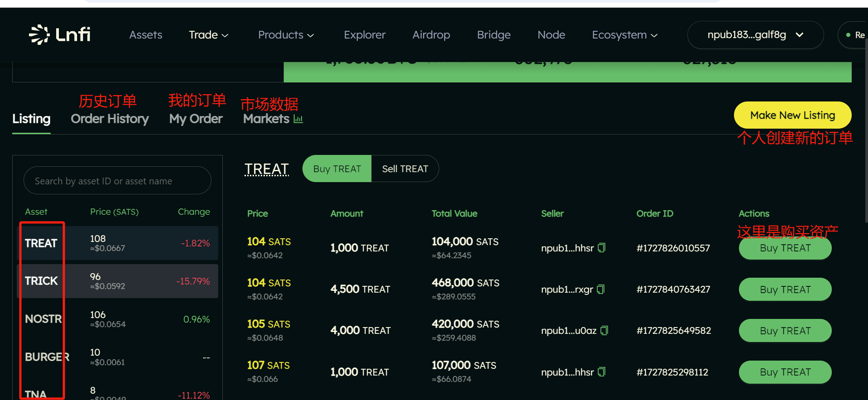Select the TRICK asset row
The width and height of the screenshot is (868, 400).
point(117,281)
